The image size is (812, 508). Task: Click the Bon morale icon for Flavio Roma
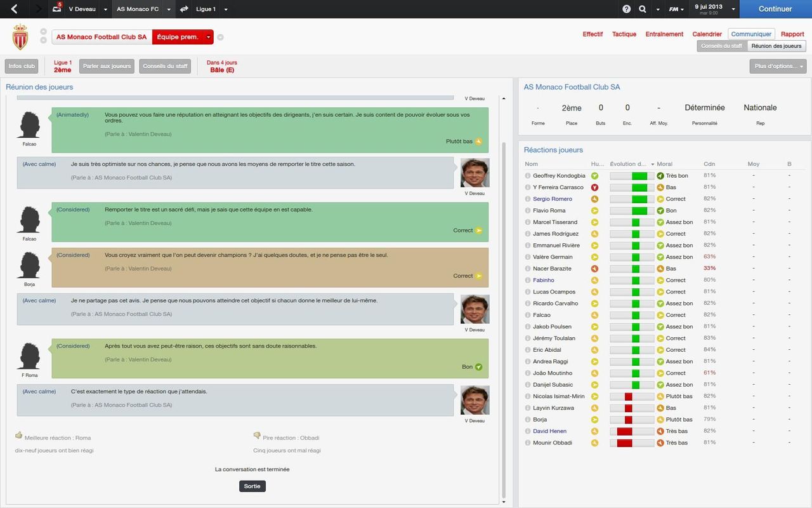tap(660, 210)
